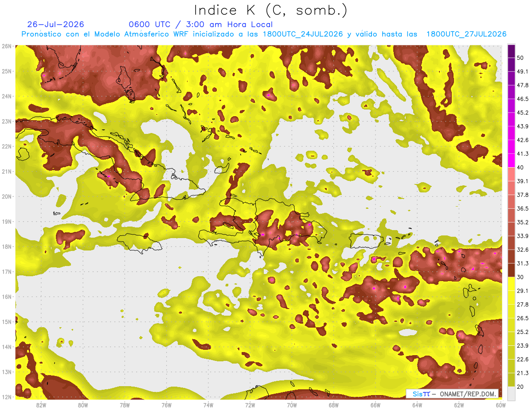This screenshot has width=532, height=411.
Task: Click the colorbar label "26.5"
Action: coord(523,318)
